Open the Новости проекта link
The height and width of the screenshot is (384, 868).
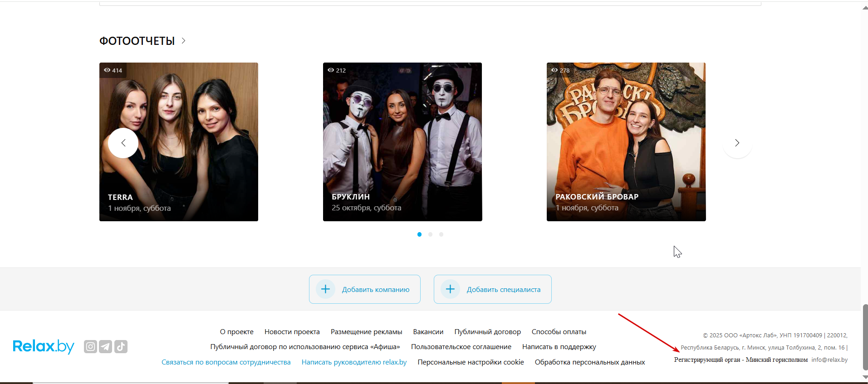pyautogui.click(x=292, y=332)
